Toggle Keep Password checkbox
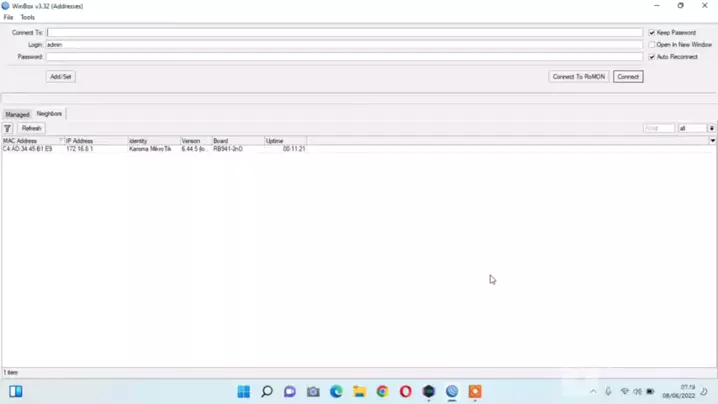This screenshot has height=404, width=718. [x=652, y=33]
